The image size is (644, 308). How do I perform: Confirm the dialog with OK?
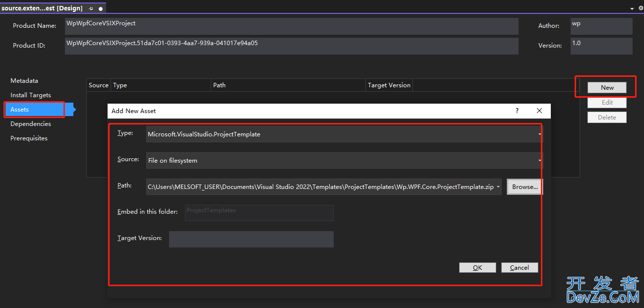pos(477,268)
